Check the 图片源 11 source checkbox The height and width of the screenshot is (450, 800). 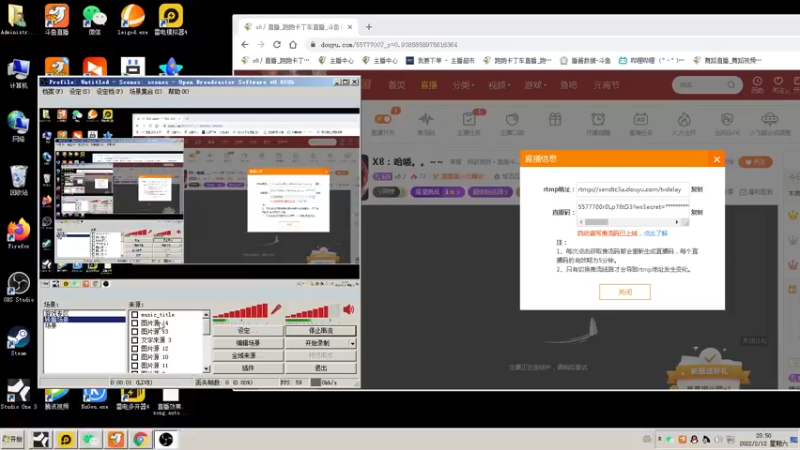(135, 365)
